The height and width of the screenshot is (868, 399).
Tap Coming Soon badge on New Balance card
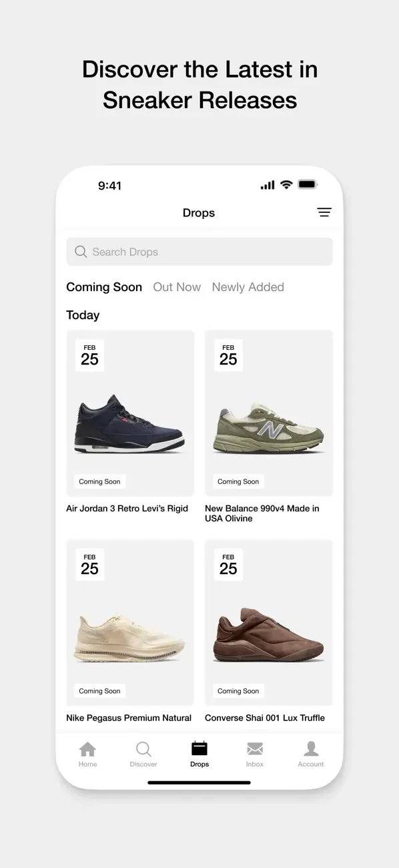238,481
